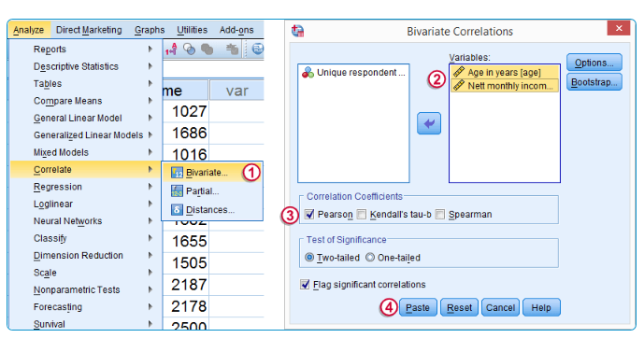The width and height of the screenshot is (644, 338).
Task: Open the Direct Marketing menu
Action: 89,30
